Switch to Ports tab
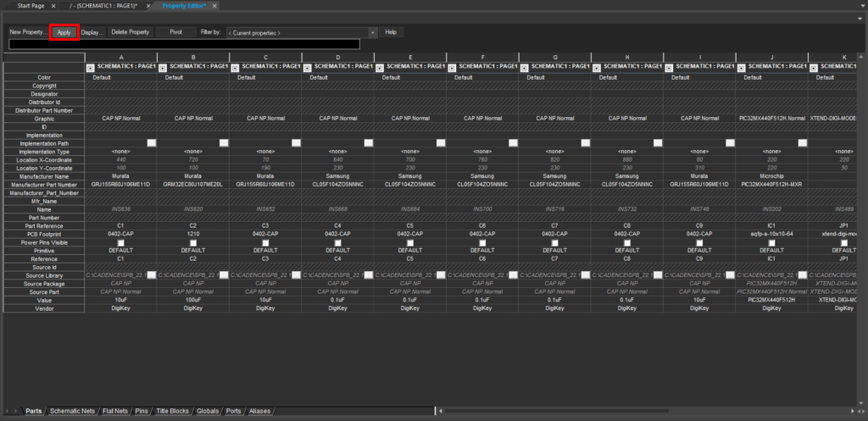868x421 pixels. click(234, 412)
